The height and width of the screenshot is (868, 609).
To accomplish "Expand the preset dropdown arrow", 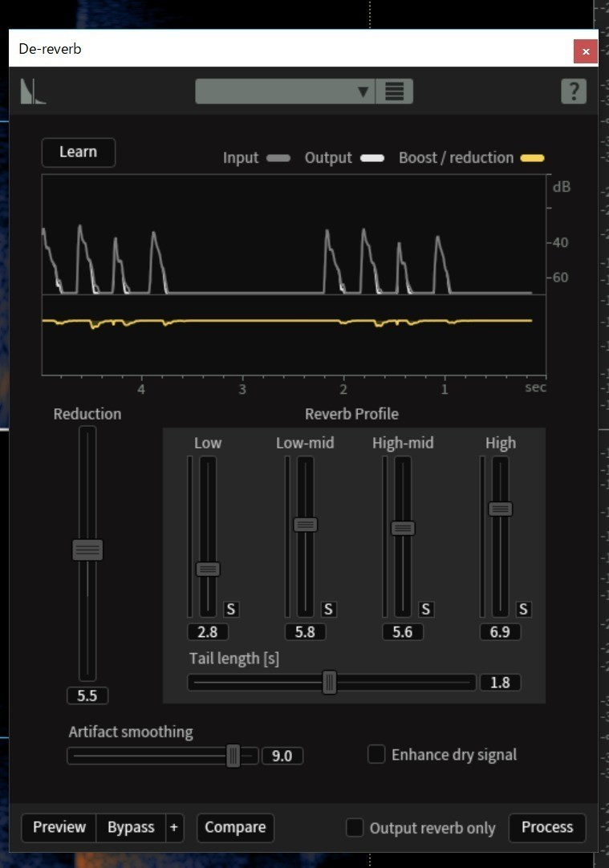I will pyautogui.click(x=363, y=91).
